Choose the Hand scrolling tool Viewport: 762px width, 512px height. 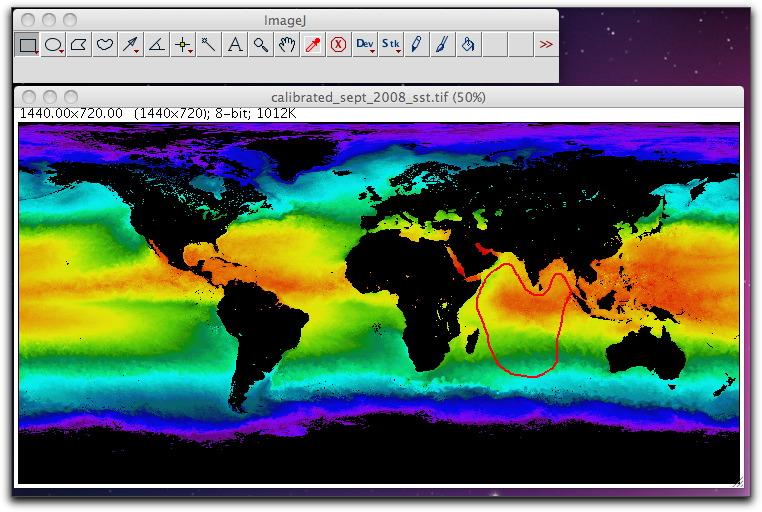287,45
